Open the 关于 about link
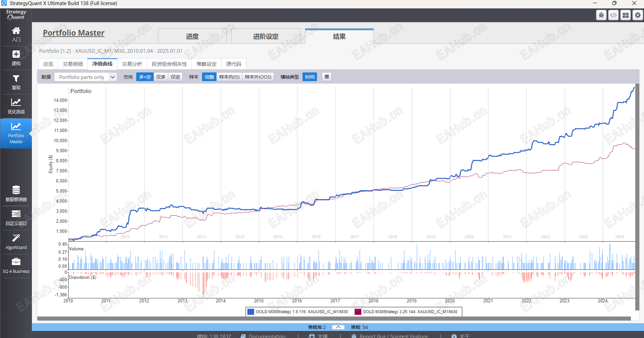 [461, 336]
